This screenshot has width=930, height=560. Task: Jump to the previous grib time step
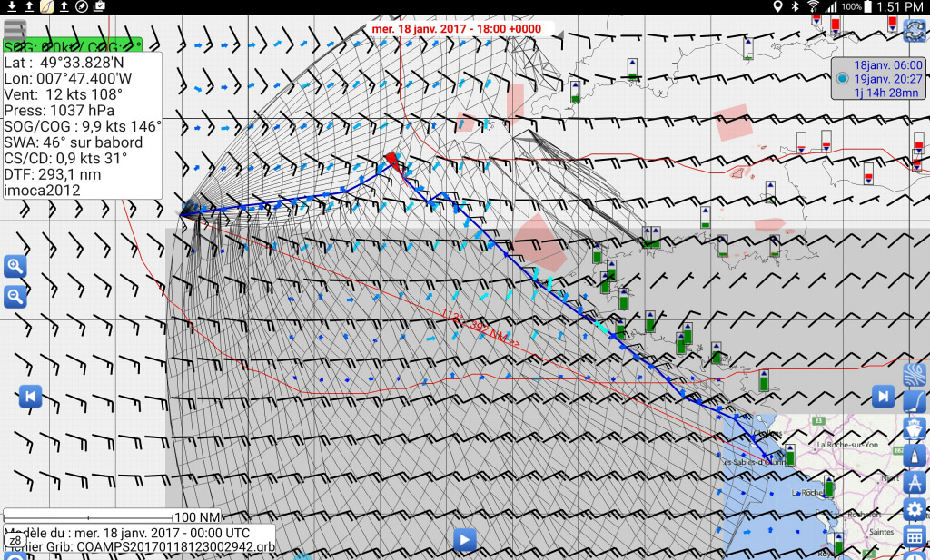pos(30,396)
